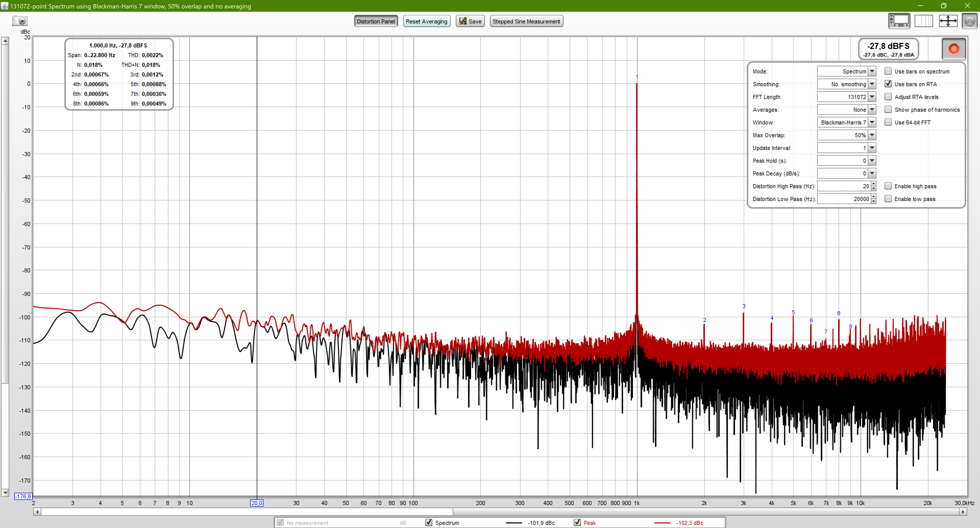Click Stepped Sine Measurement button
This screenshot has width=980, height=528.
(x=526, y=21)
